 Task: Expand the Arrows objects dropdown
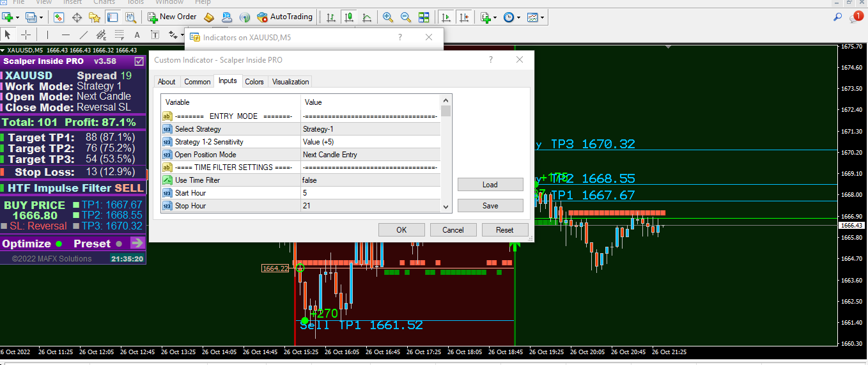point(182,35)
